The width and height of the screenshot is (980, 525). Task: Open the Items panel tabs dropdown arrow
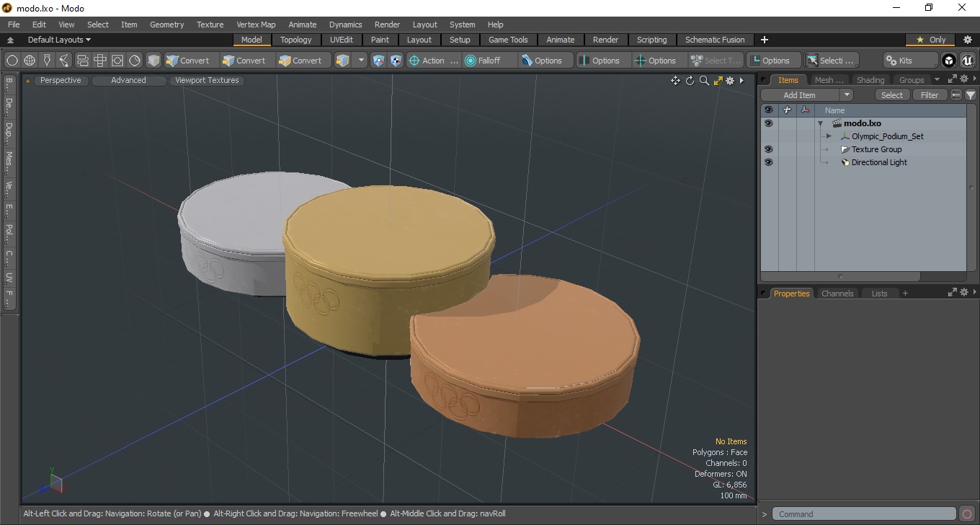[937, 80]
